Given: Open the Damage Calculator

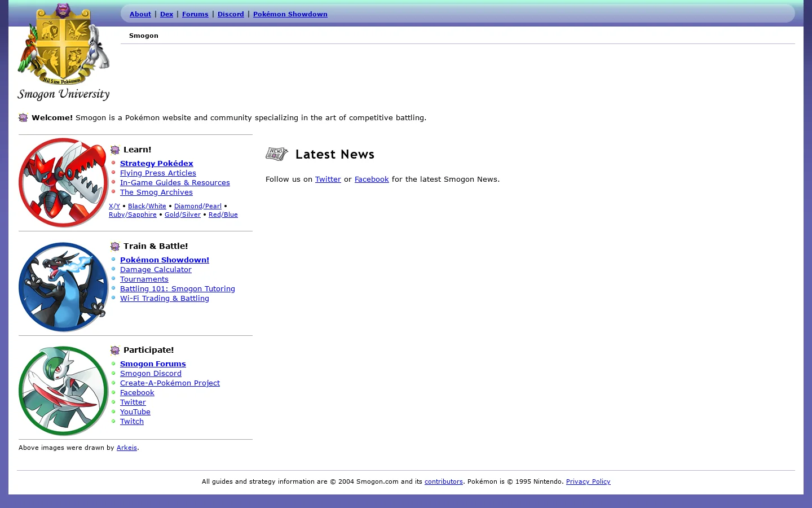Looking at the screenshot, I should tap(156, 269).
